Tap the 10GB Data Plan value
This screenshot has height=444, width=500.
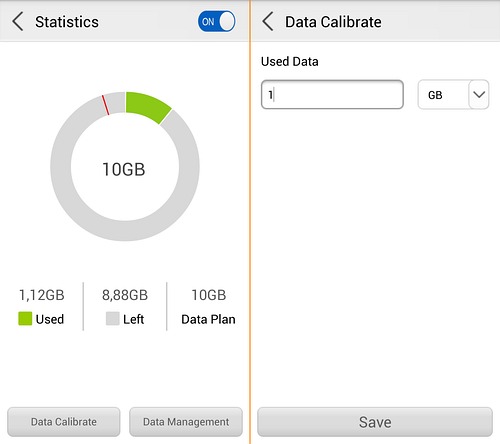209,295
